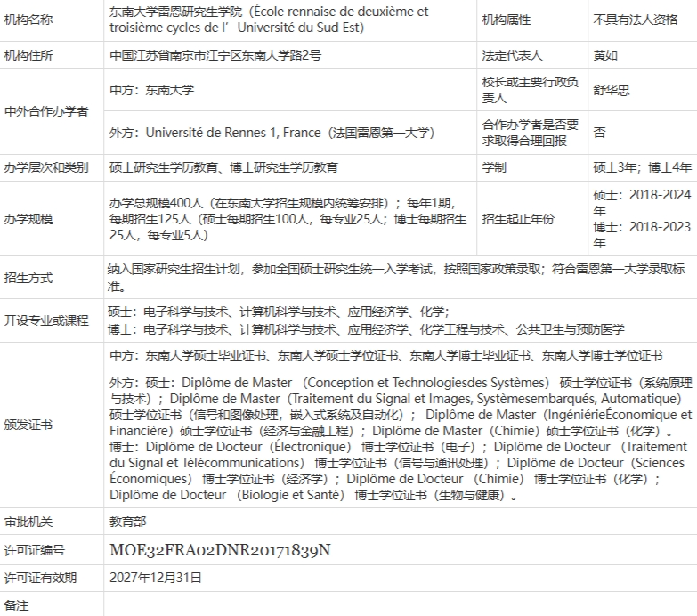Click the row 中方：东南大学硕士毕业证书
Viewport: 697px width, 616px height.
click(x=385, y=355)
